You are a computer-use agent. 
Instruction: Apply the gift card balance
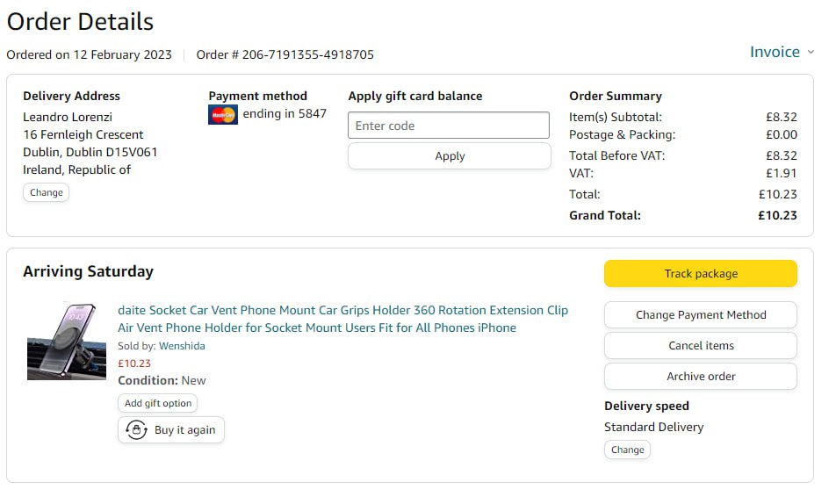point(449,156)
